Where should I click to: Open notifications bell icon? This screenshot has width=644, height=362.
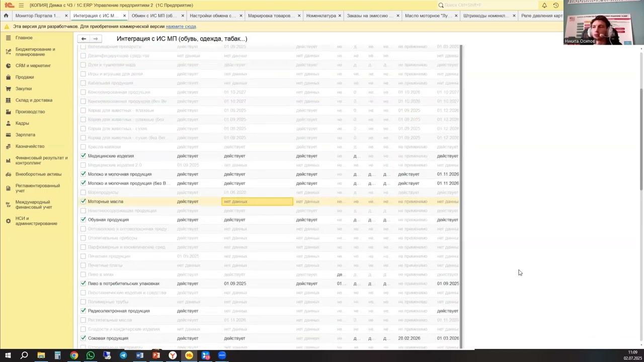click(544, 5)
